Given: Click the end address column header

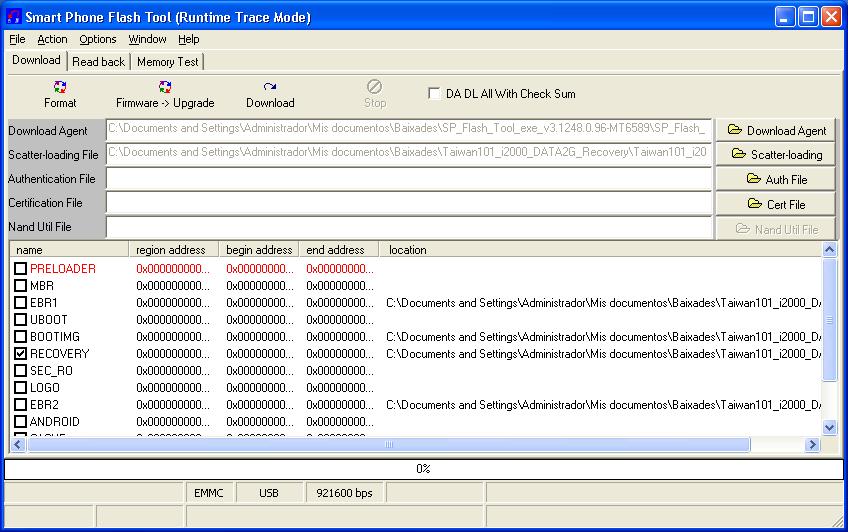Looking at the screenshot, I should point(339,250).
